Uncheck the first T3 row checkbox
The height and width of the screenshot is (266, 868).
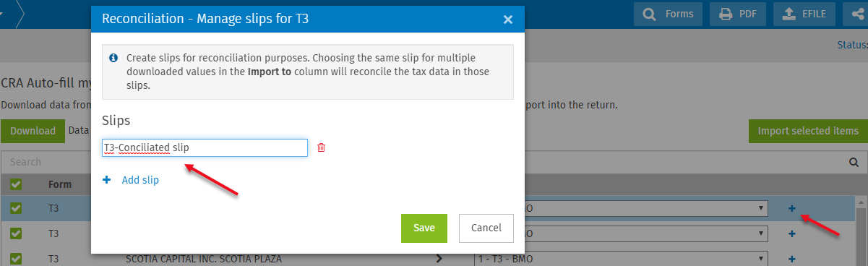click(16, 209)
